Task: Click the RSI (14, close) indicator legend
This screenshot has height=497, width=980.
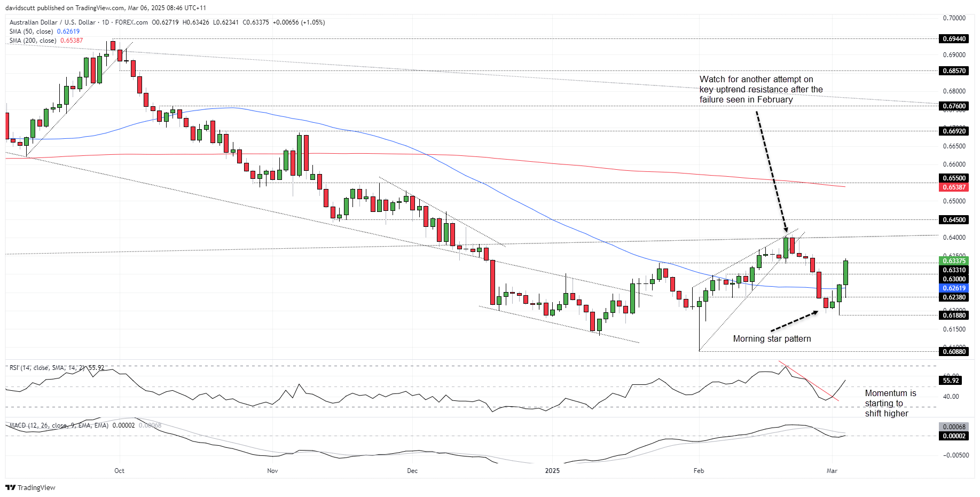Action: [x=57, y=368]
